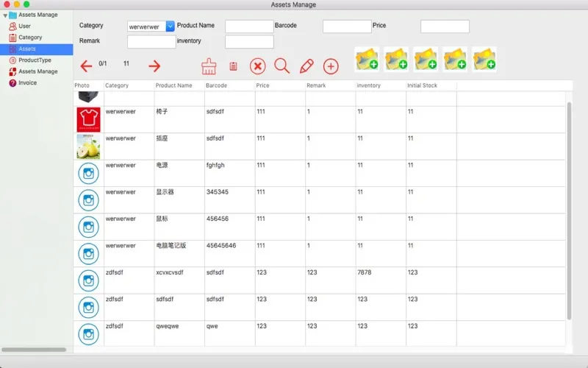Click the Category column header
588x368 pixels.
tap(129, 85)
